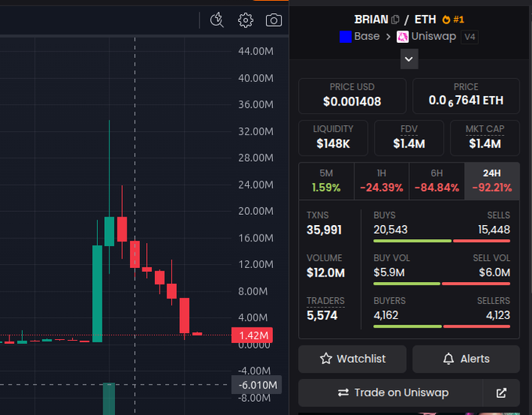The width and height of the screenshot is (532, 415).
Task: Click the green volume bar below chart
Action: click(109, 399)
